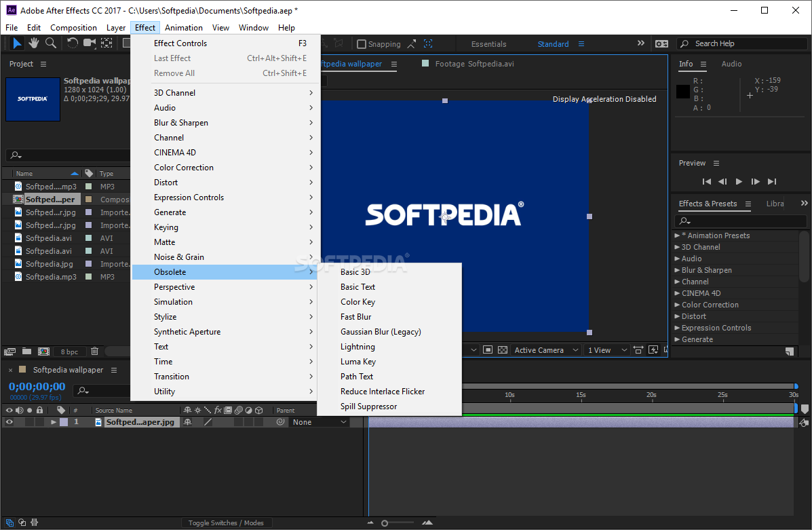Select the Unified Camera tool

(x=90, y=43)
